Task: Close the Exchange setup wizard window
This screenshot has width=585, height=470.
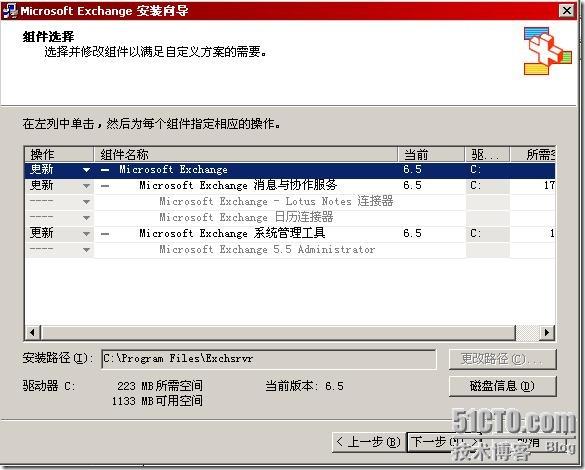Action: coord(567,10)
